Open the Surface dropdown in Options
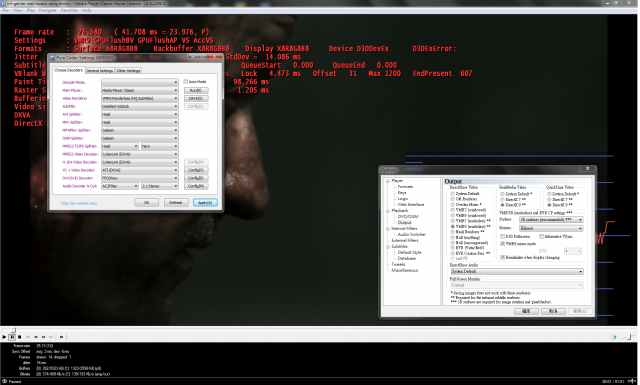The height and width of the screenshot is (385, 640). pos(551,220)
